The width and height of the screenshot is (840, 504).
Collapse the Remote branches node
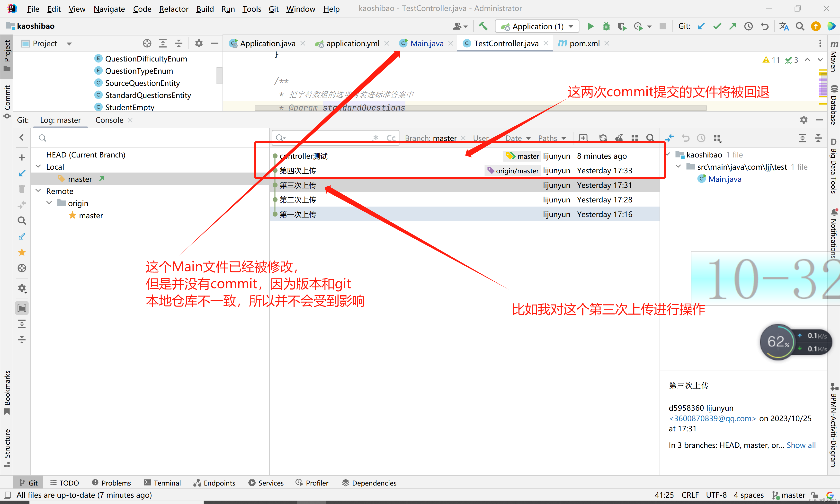[x=38, y=191]
